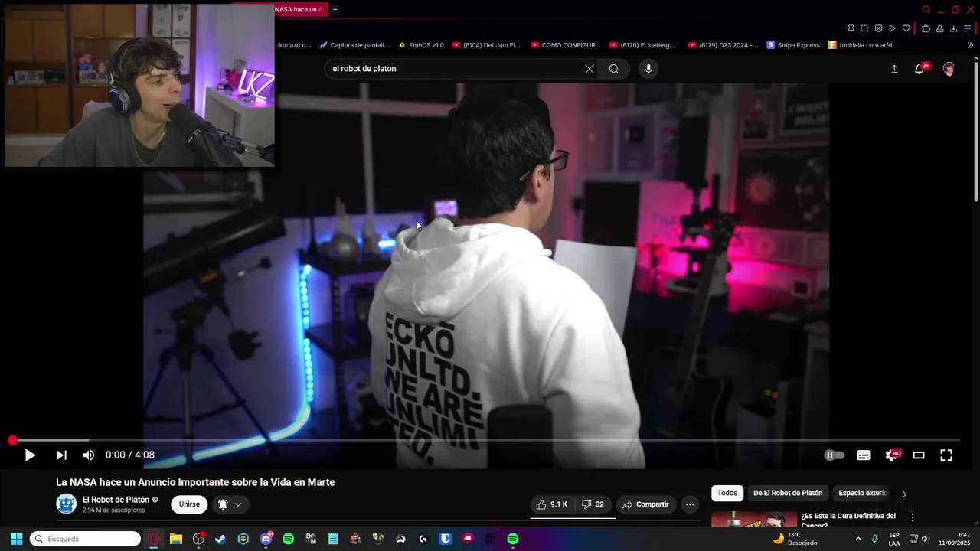980x551 pixels.
Task: Select the Todos filter chip
Action: (x=727, y=493)
